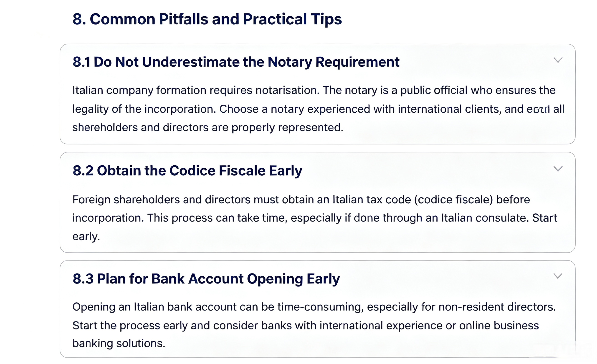This screenshot has height=364, width=597.
Task: Click the parenthetical '(codice fiscale)' text
Action: tap(454, 200)
